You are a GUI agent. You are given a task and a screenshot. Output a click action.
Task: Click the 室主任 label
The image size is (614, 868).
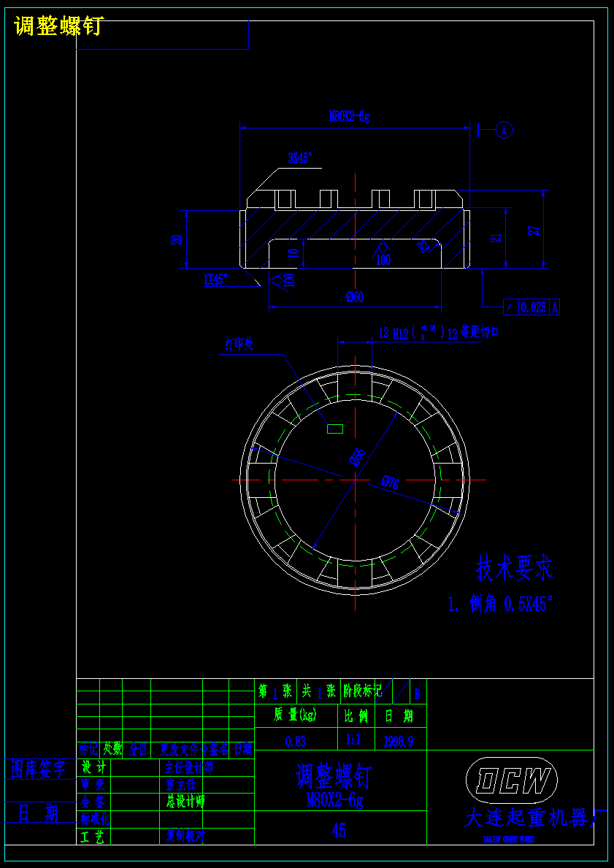coord(180,784)
